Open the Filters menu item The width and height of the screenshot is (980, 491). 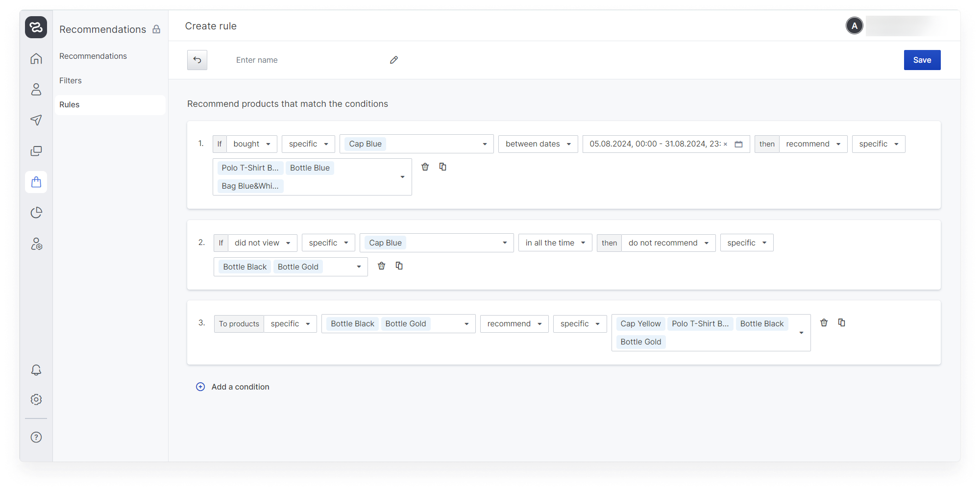71,80
